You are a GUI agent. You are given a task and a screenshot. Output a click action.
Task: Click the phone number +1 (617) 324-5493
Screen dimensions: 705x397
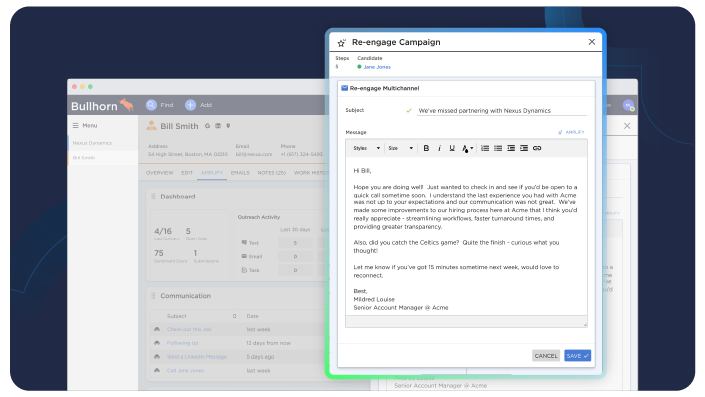[302, 154]
